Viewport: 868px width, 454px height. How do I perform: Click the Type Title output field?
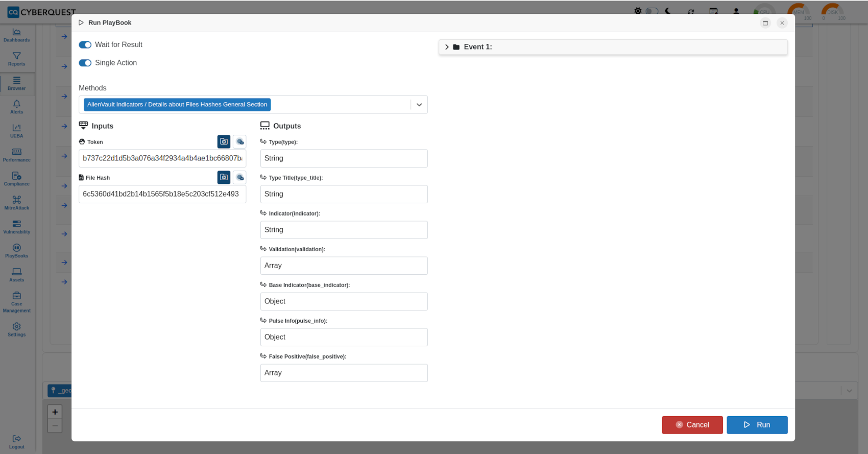tap(344, 194)
